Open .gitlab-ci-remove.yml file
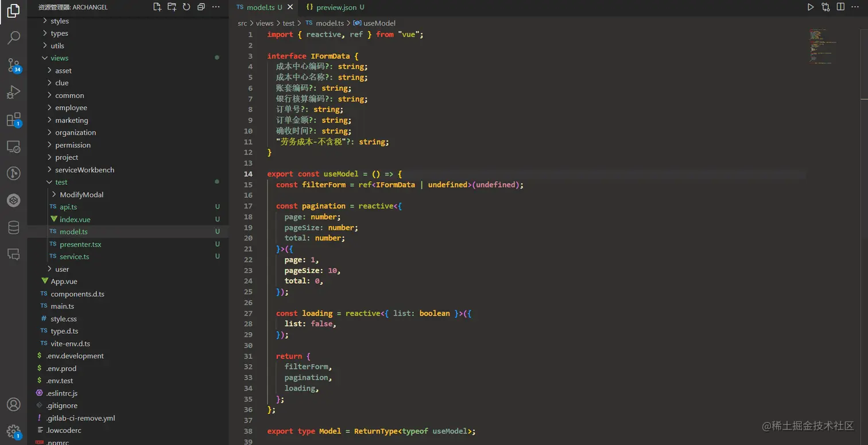This screenshot has width=868, height=445. [127, 418]
